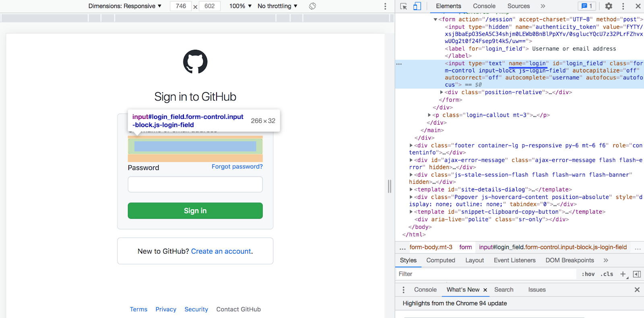
Task: Expand the footer container-lg div node
Action: tap(411, 146)
